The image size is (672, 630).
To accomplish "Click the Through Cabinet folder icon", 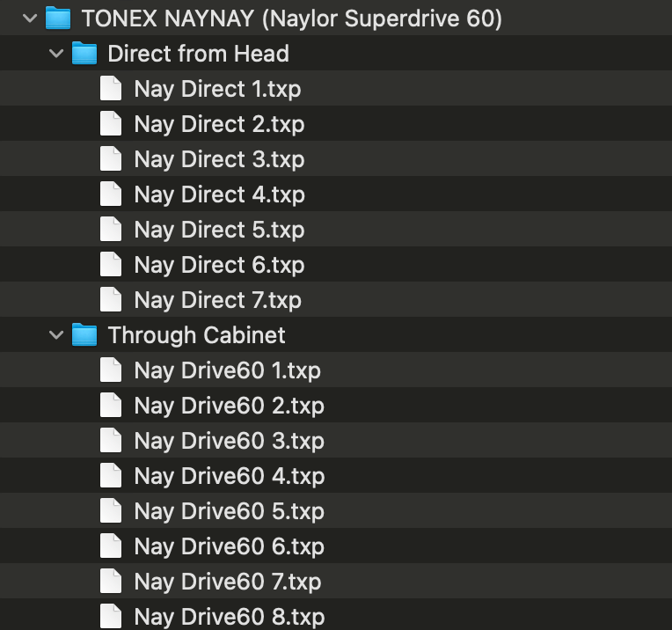I will pyautogui.click(x=84, y=335).
